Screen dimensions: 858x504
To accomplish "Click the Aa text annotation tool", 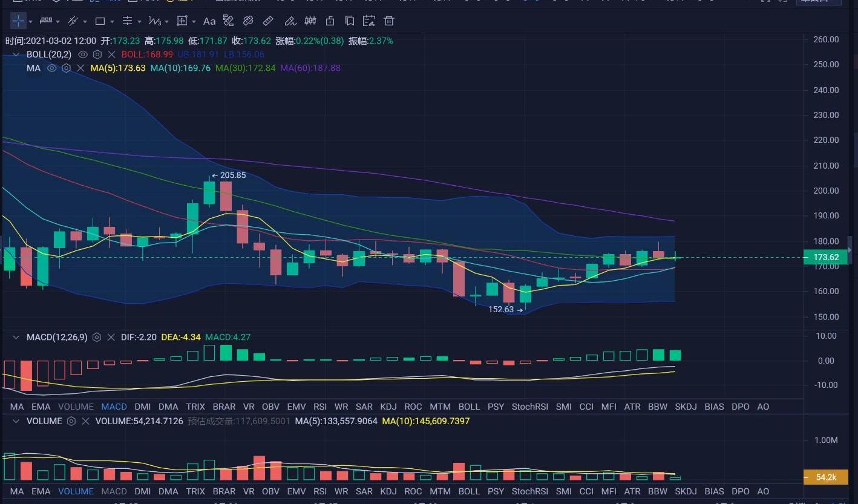I will 209,21.
